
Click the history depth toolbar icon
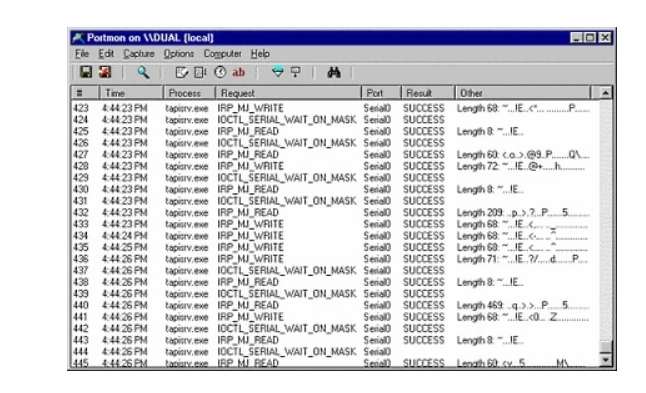(x=295, y=73)
